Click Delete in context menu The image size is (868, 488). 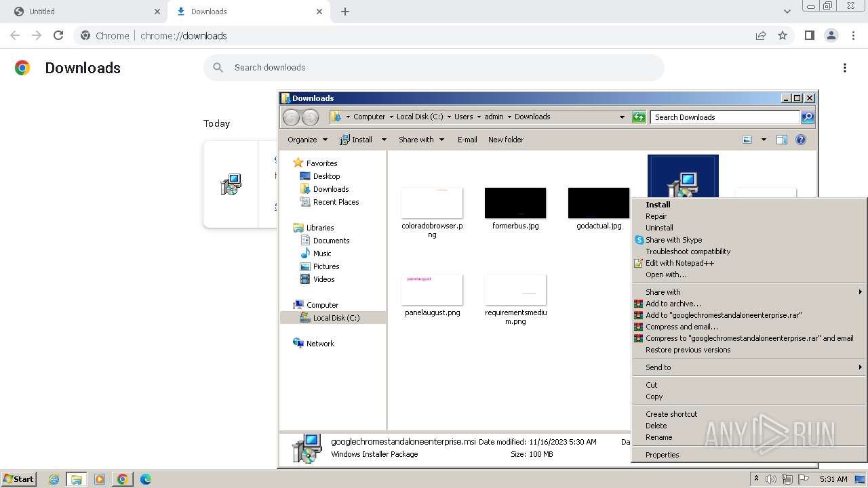point(749,426)
